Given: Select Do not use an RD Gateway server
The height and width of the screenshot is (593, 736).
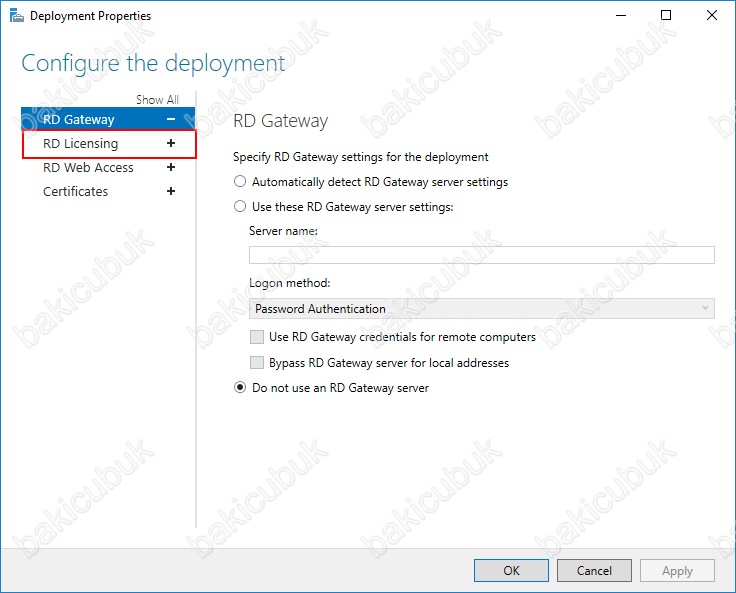Looking at the screenshot, I should click(240, 388).
